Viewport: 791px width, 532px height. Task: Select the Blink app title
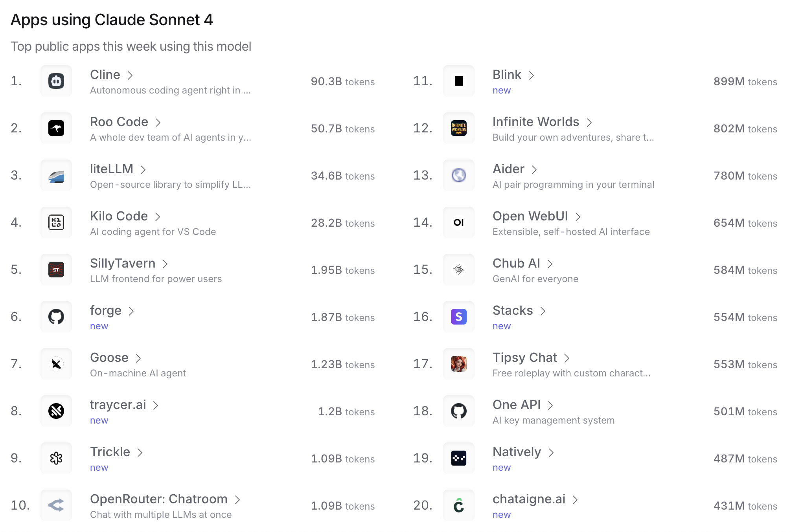pos(507,75)
